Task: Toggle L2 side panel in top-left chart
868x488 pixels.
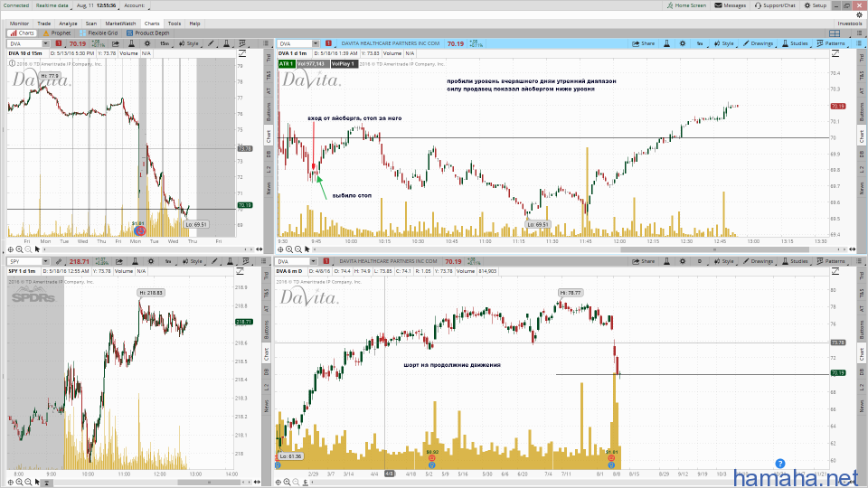Action: [269, 169]
